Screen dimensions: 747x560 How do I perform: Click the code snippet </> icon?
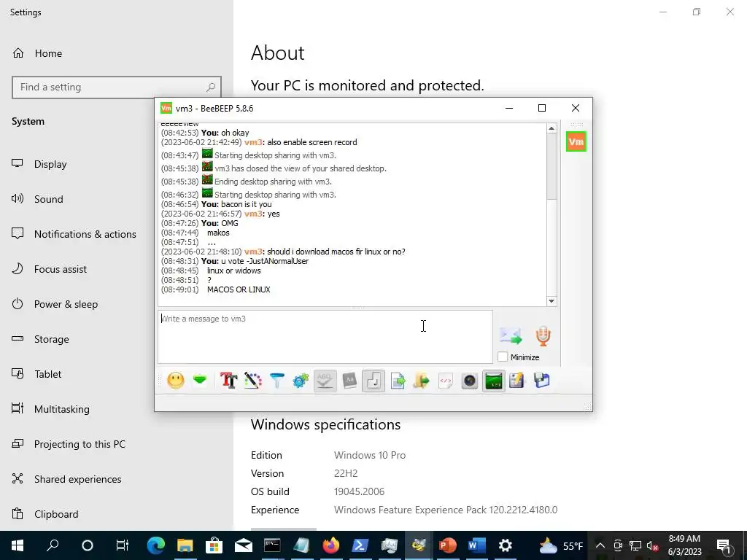click(x=446, y=381)
